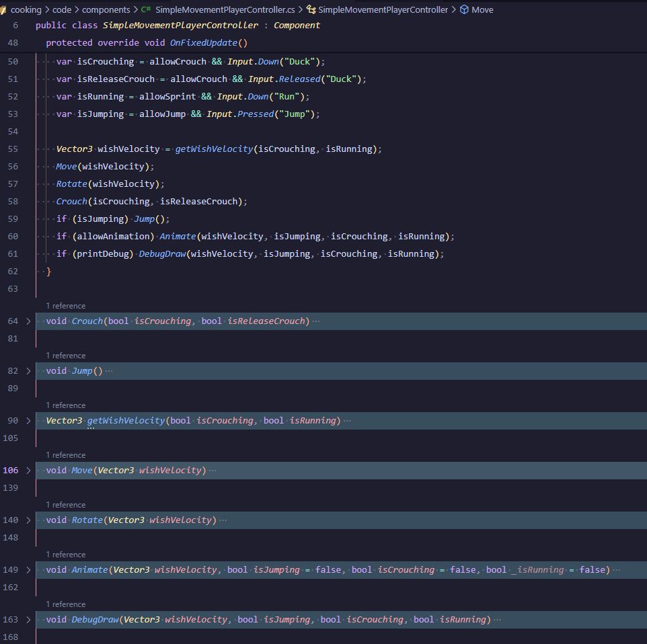Click 'Rotate' call on line 57
This screenshot has width=647, height=644.
[x=72, y=184]
